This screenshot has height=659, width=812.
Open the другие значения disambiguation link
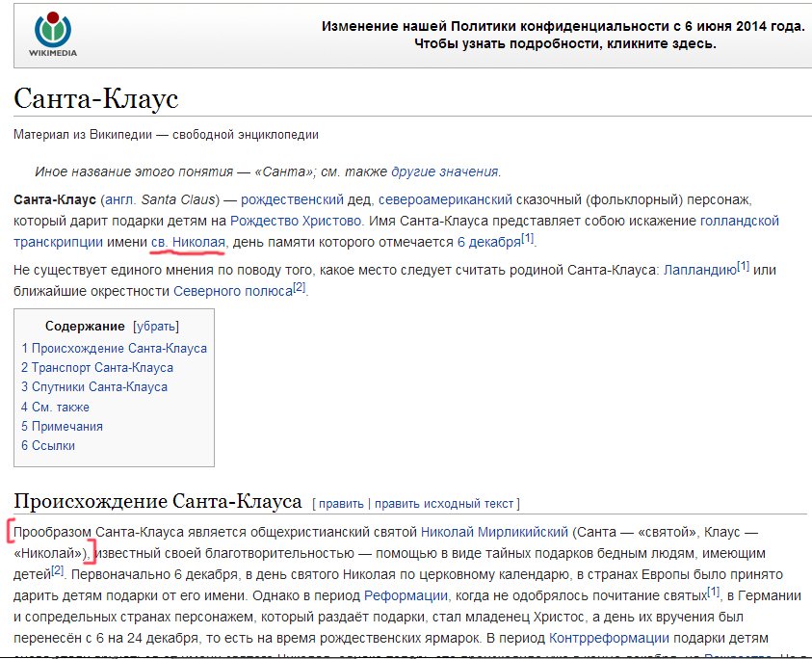(444, 171)
